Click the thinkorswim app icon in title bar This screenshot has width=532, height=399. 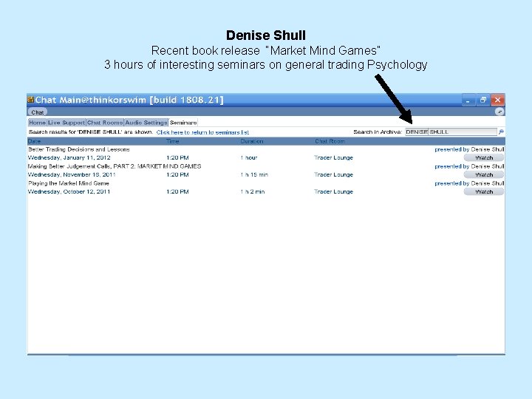coord(30,100)
